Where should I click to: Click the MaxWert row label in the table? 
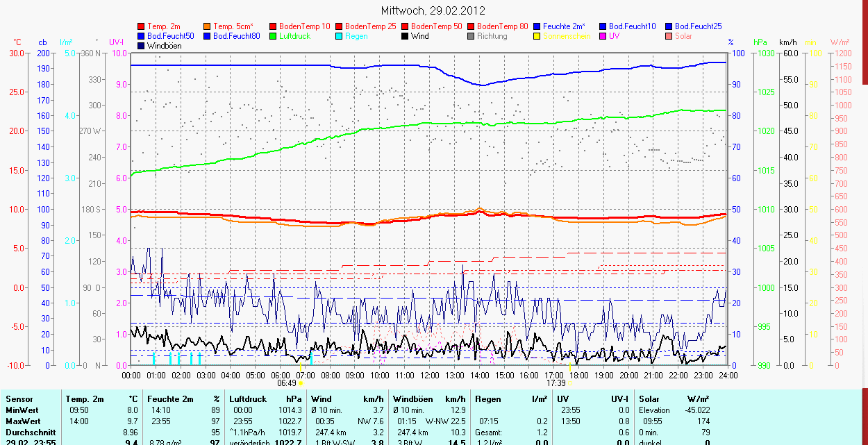pyautogui.click(x=23, y=421)
